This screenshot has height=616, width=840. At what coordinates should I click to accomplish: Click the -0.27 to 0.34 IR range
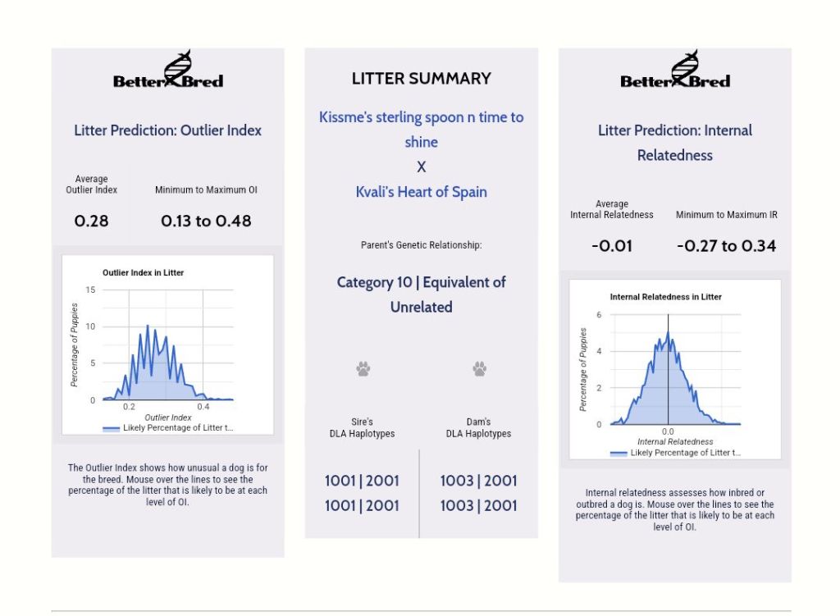pos(726,245)
